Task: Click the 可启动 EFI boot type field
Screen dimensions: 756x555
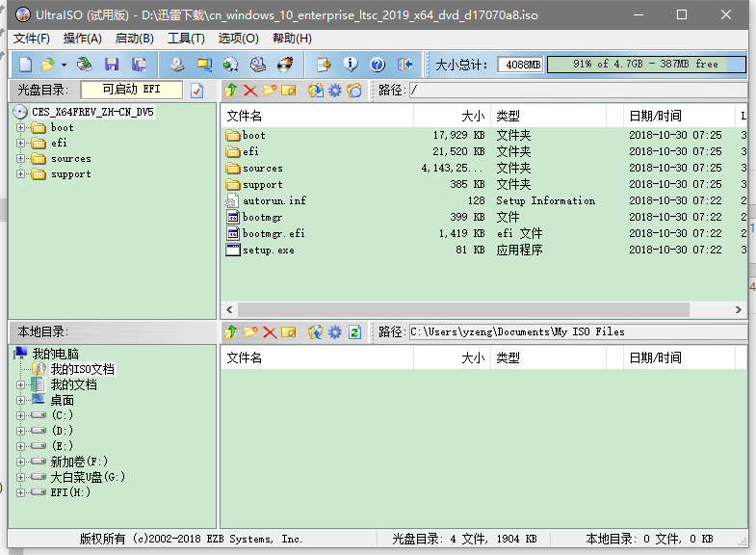Action: 132,90
